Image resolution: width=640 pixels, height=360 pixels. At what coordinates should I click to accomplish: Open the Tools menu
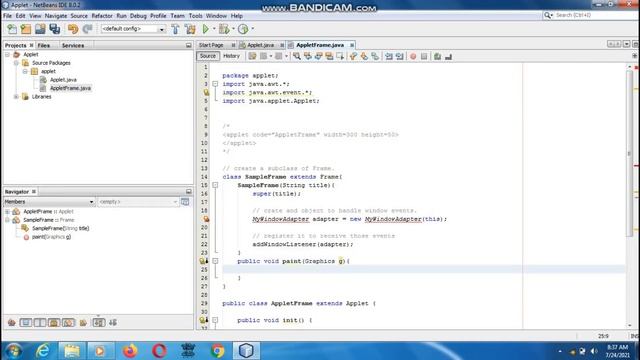pyautogui.click(x=196, y=16)
